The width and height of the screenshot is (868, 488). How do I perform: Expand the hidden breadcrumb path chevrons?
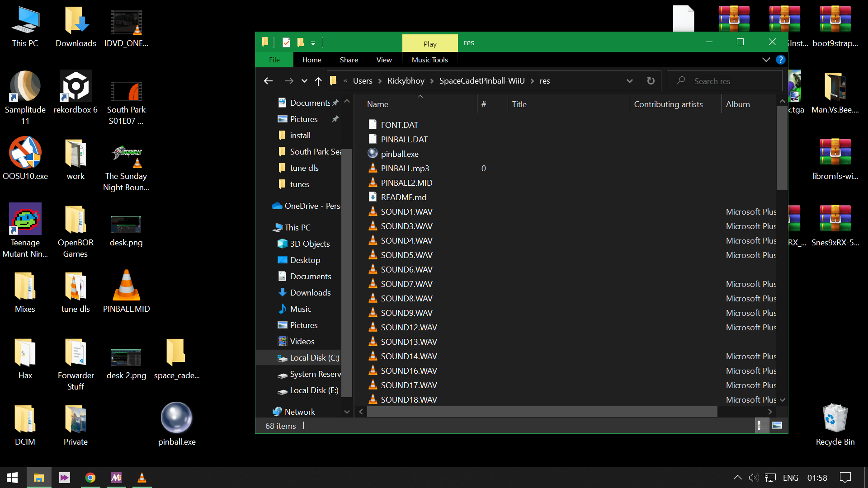345,81
